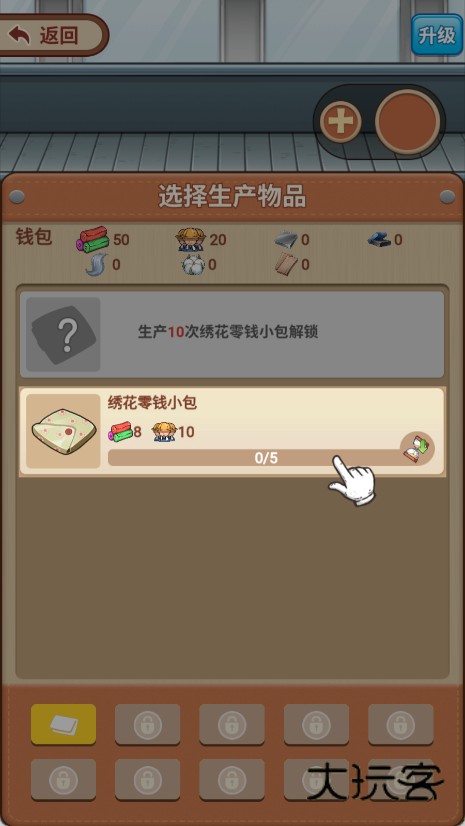Tap the fabric rolls icon showing 50
Viewport: 465px width, 826px height.
click(93, 239)
